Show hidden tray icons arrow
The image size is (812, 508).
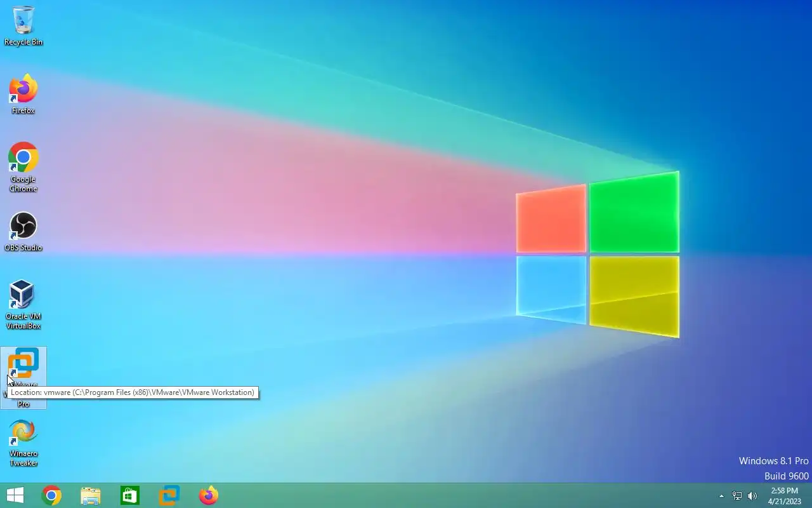721,496
